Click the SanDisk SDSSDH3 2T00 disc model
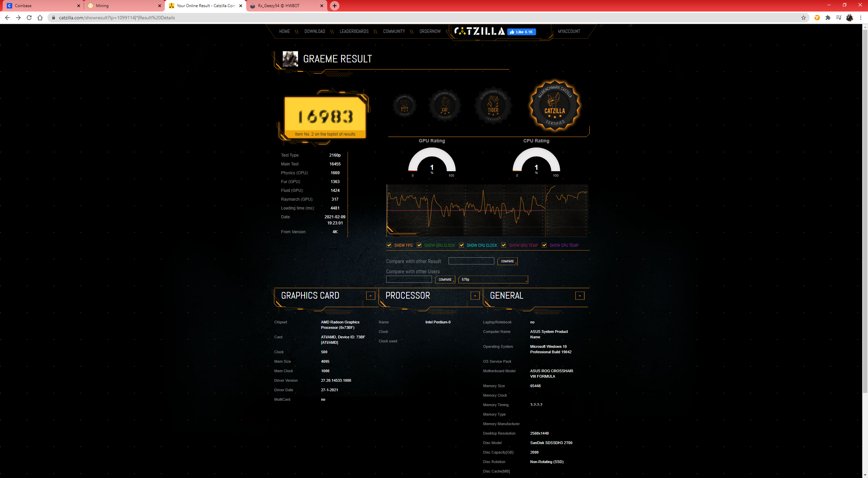The height and width of the screenshot is (478, 868). [x=551, y=443]
